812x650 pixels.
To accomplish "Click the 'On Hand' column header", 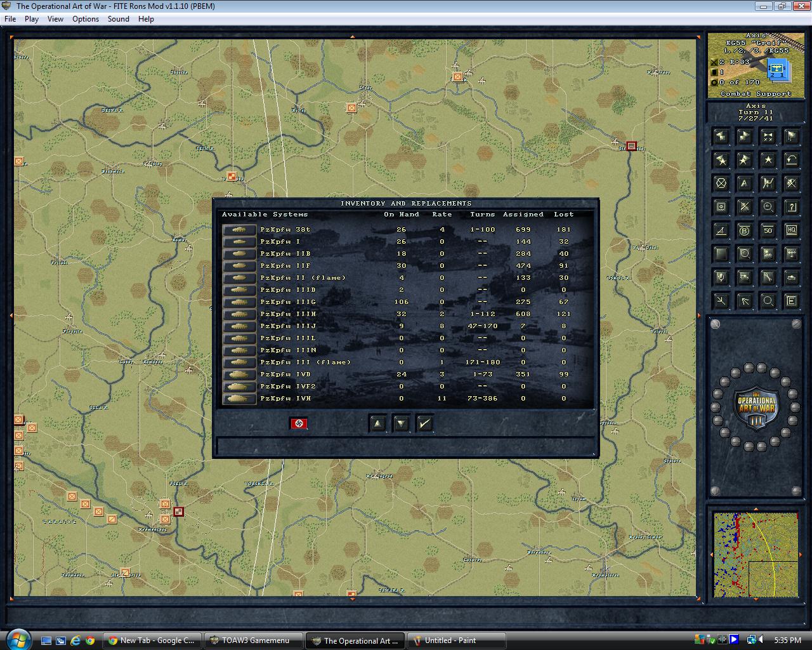I will coord(402,215).
